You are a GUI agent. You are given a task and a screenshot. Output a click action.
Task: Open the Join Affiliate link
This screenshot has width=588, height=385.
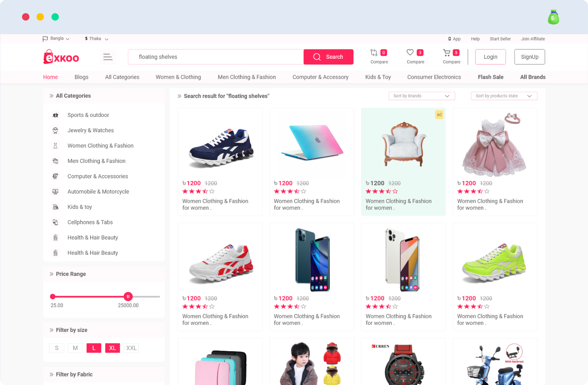pos(533,39)
